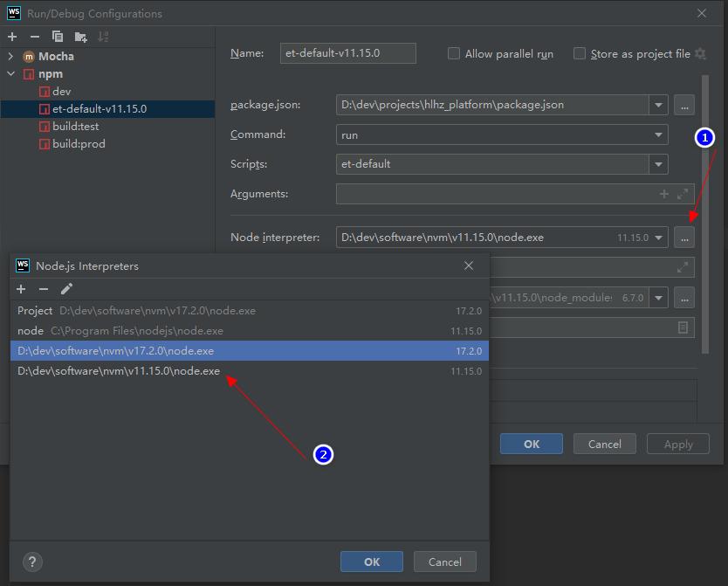Remove selected run configuration with minus icon

point(35,37)
